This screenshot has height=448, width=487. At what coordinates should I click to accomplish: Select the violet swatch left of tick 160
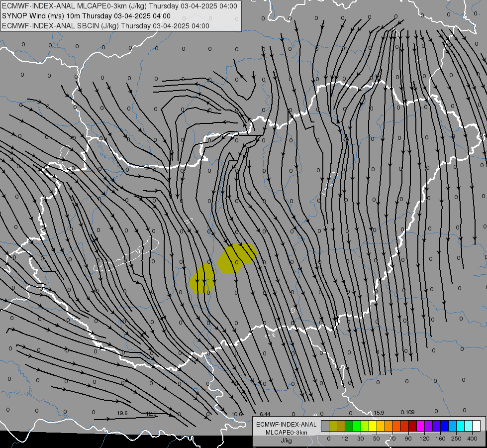[436, 426]
